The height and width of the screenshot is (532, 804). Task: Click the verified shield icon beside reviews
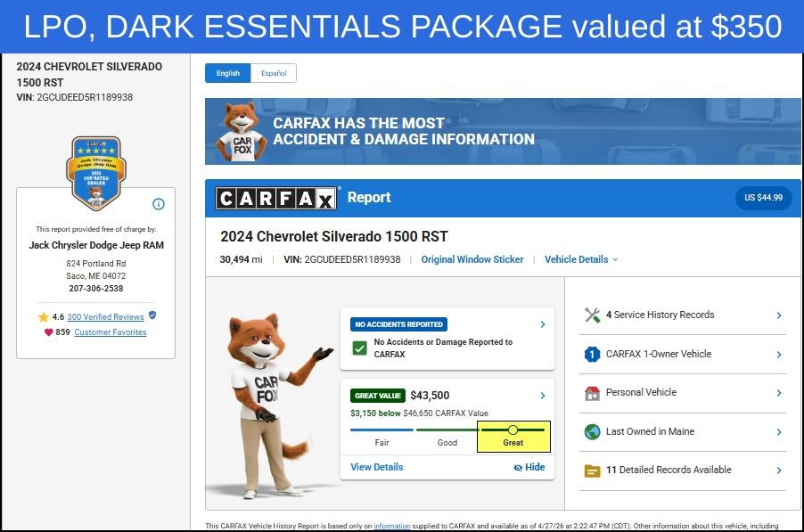tap(152, 315)
